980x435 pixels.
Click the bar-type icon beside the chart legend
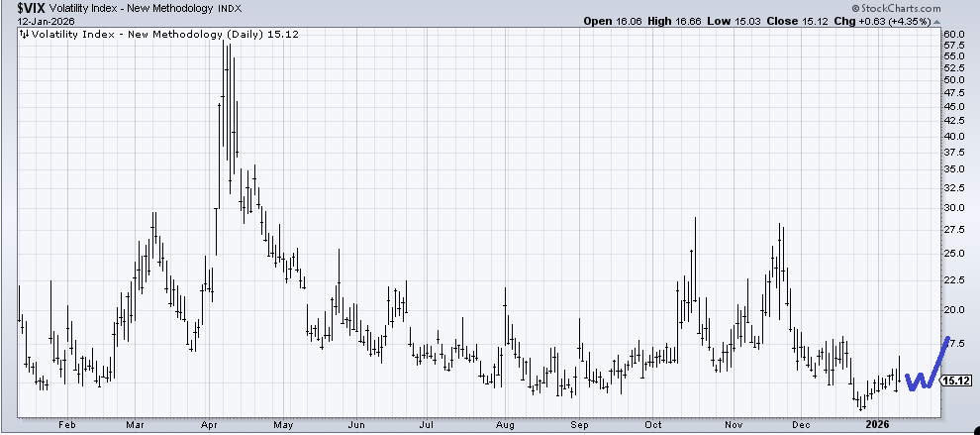(x=23, y=34)
